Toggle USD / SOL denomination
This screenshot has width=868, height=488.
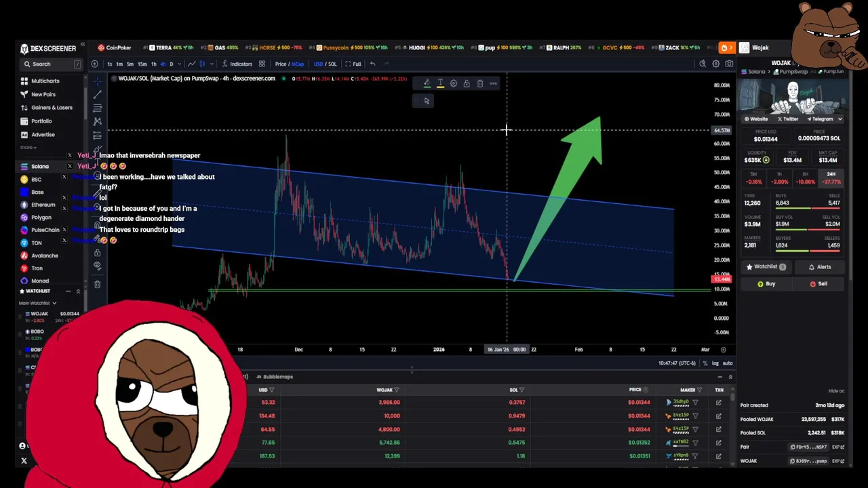[x=325, y=64]
